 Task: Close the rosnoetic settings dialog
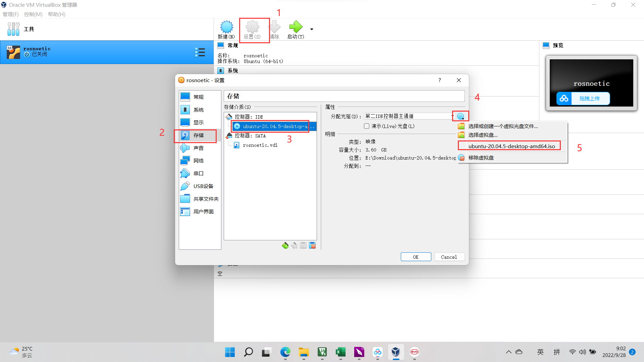click(459, 80)
